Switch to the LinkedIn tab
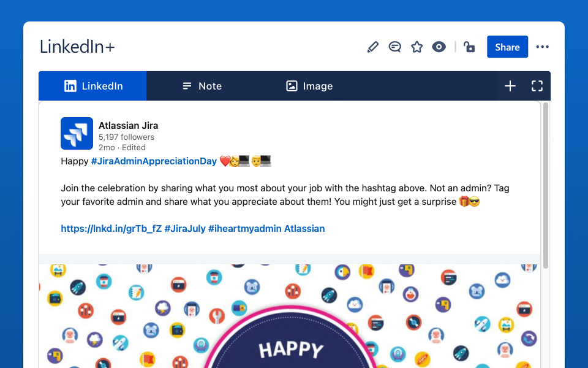Screen dimensions: 588x368 (92, 86)
